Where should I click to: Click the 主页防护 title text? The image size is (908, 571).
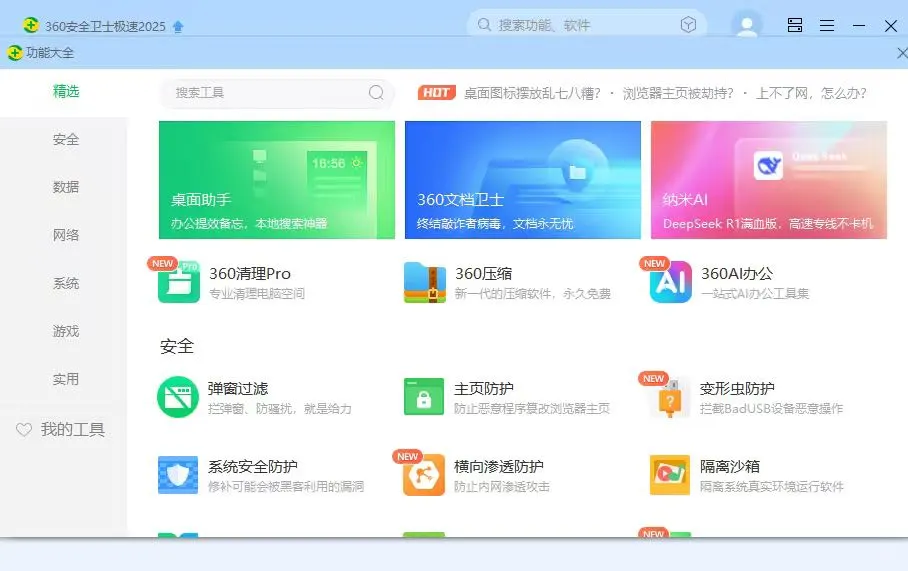click(x=484, y=389)
